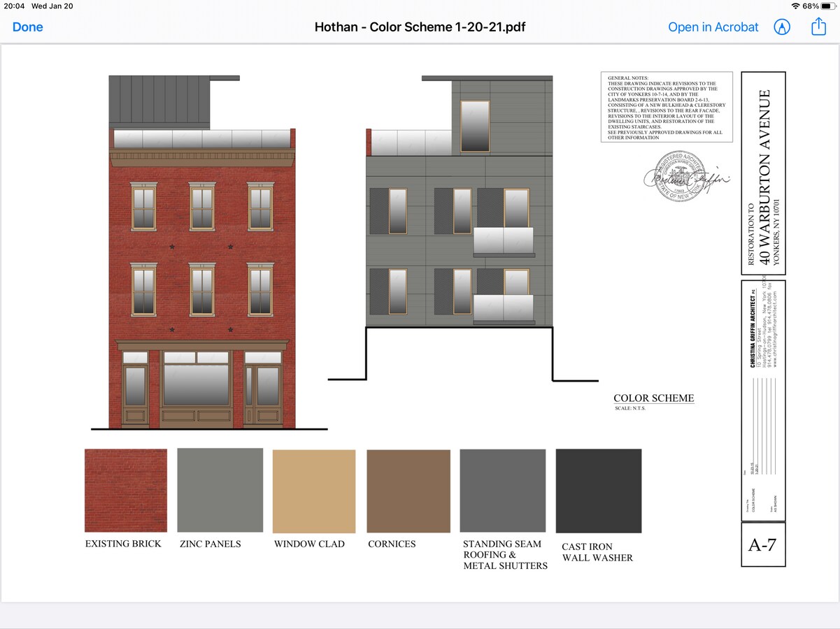Tap the A-7 sheet number box
The width and height of the screenshot is (840, 629).
763,544
